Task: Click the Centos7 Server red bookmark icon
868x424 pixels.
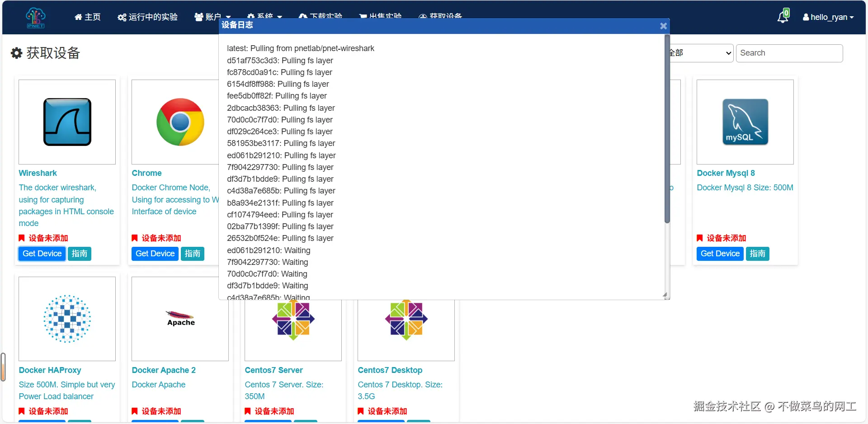Action: [x=248, y=411]
